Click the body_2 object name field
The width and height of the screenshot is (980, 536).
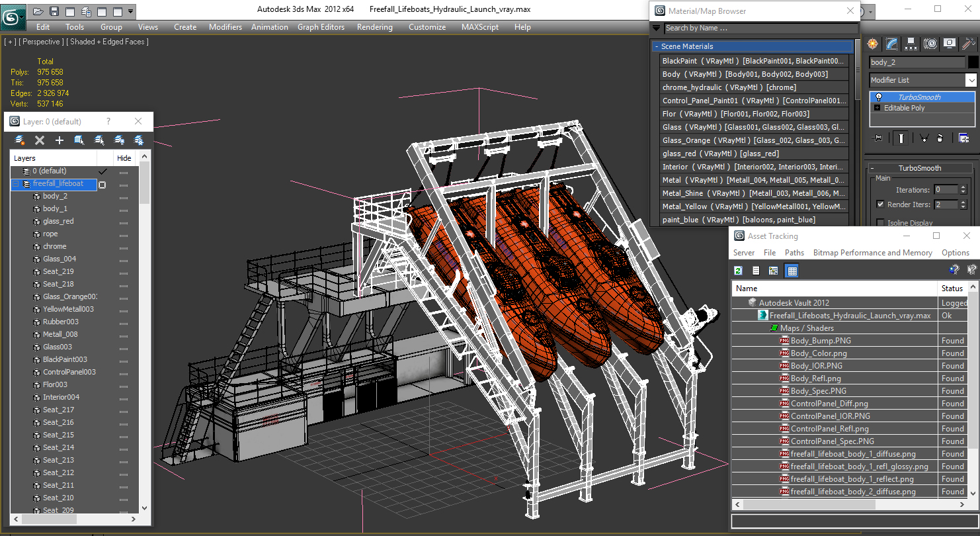tap(917, 62)
